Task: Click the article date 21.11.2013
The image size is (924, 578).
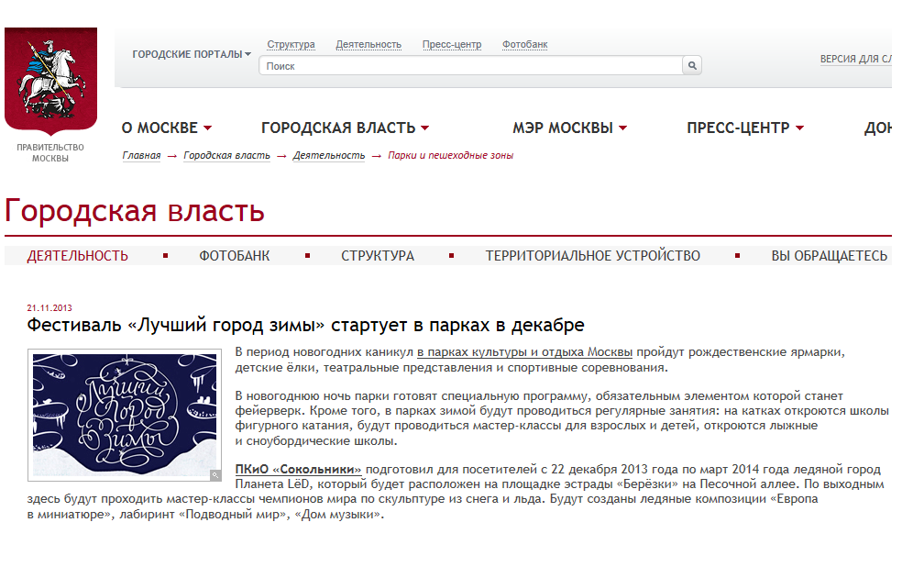Action: coord(49,308)
